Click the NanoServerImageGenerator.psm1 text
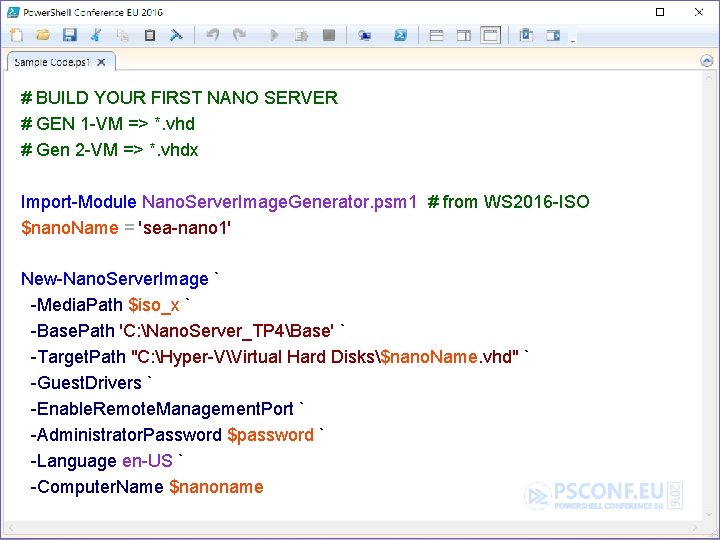720x540 pixels. 279,202
